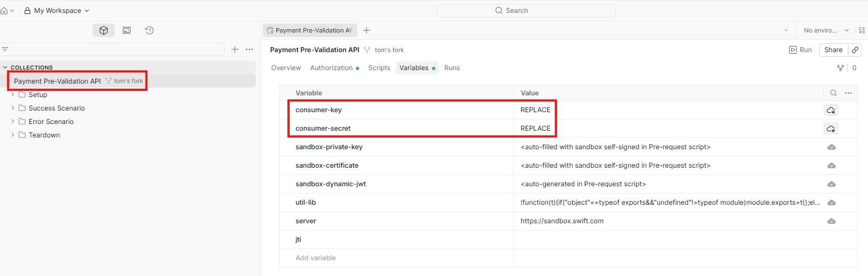Click the plus icon to create new collection

pos(235,49)
